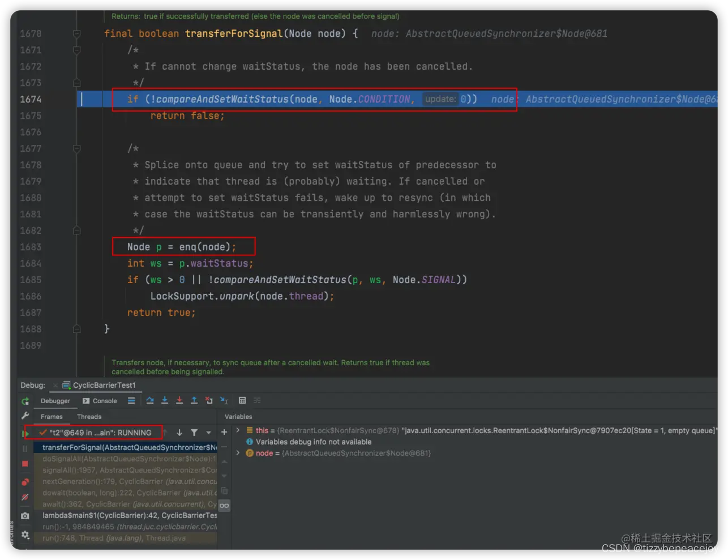Click Run to Cursor icon
728x560 pixels.
point(224,401)
